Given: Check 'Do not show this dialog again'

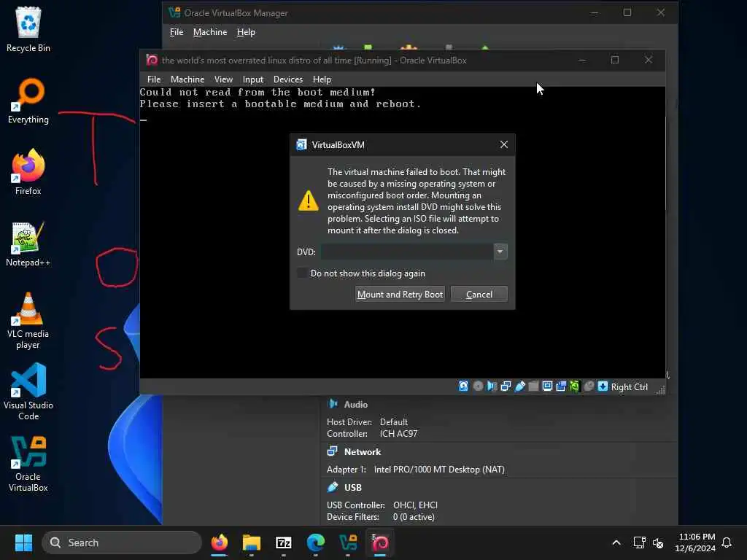Looking at the screenshot, I should pos(302,273).
